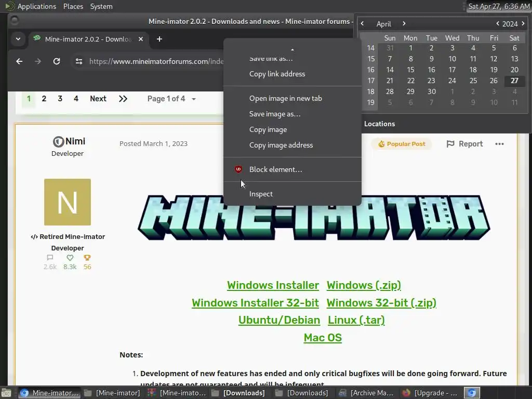Choose Open image in new tab
The width and height of the screenshot is (532, 399).
pos(292,98)
